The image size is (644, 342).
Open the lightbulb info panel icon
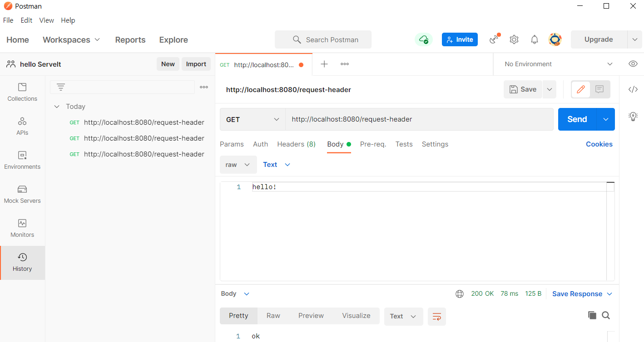click(x=633, y=117)
